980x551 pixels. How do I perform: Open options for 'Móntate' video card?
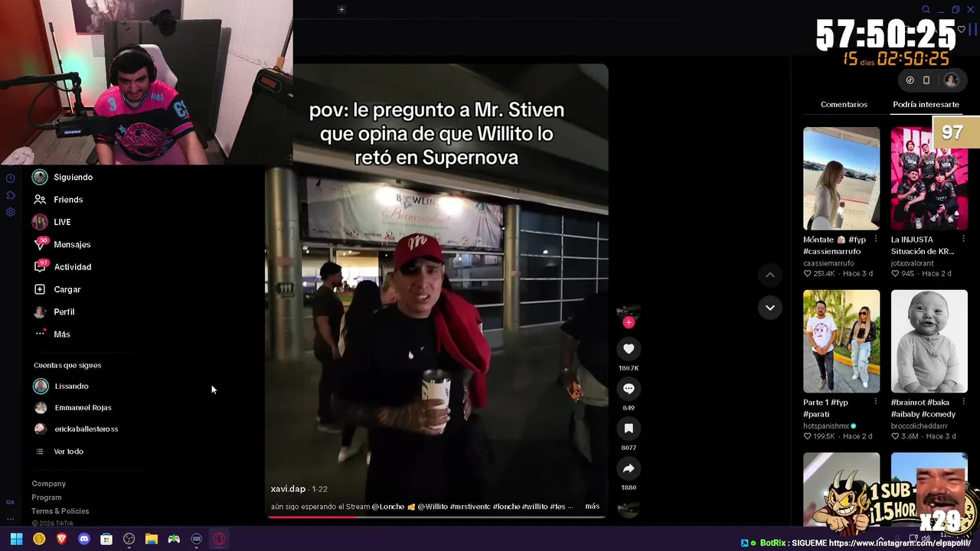[875, 240]
